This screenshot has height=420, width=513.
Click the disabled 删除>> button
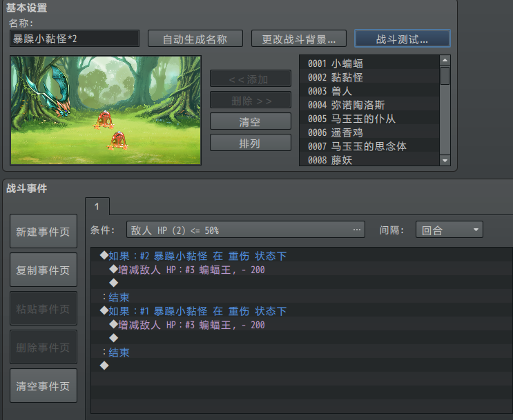[x=250, y=100]
